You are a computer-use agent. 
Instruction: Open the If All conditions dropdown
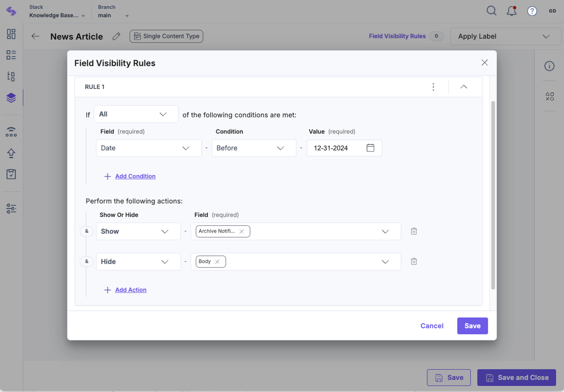pos(136,114)
